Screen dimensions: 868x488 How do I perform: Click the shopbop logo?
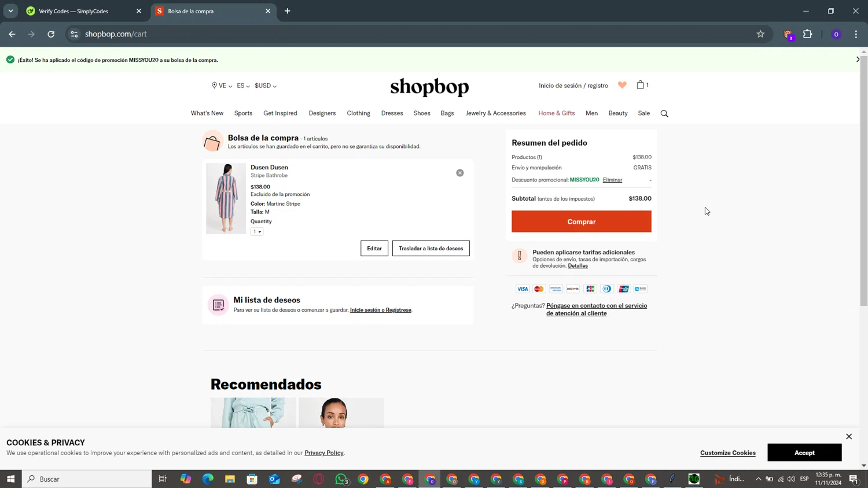click(429, 87)
